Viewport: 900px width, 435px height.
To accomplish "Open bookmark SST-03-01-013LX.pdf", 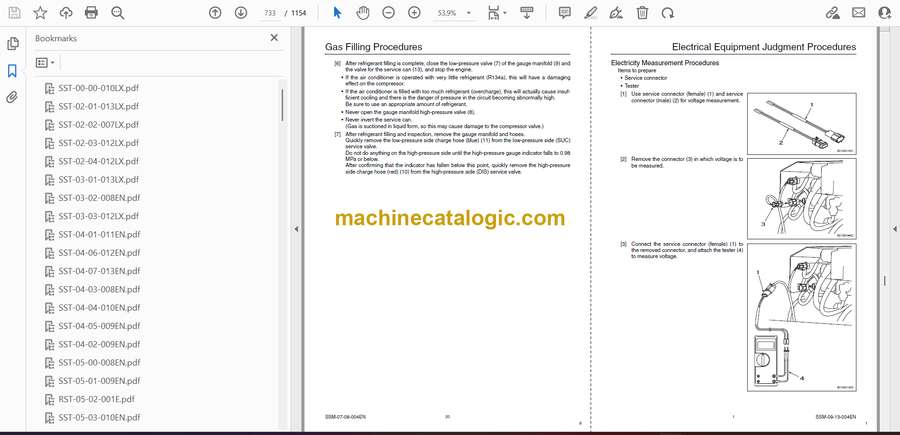I will coord(98,180).
